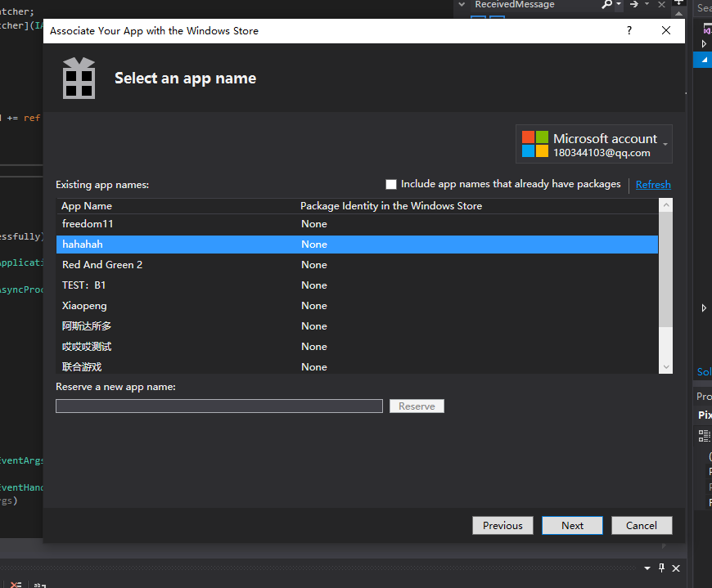Enable include app names with packages checkbox
This screenshot has height=588, width=712.
click(x=391, y=184)
